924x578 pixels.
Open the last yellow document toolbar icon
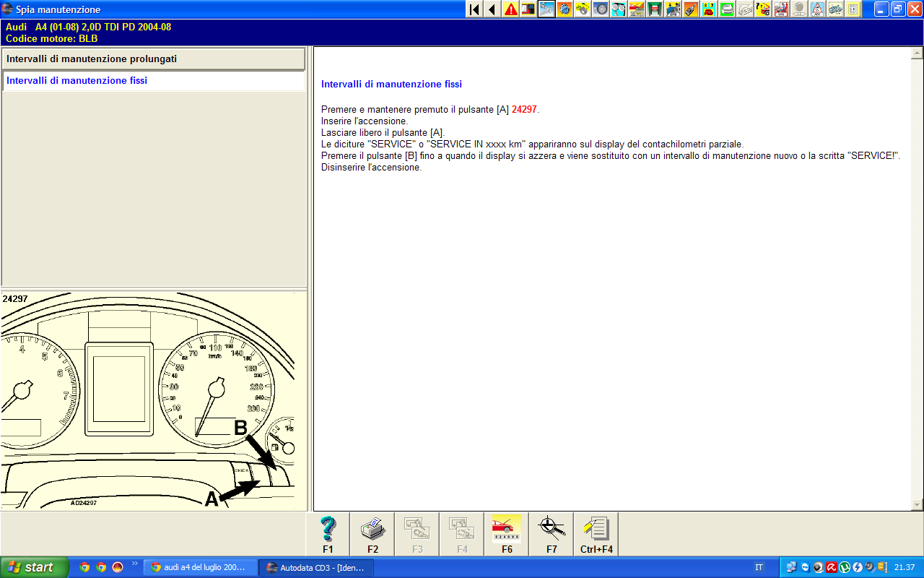pyautogui.click(x=853, y=9)
